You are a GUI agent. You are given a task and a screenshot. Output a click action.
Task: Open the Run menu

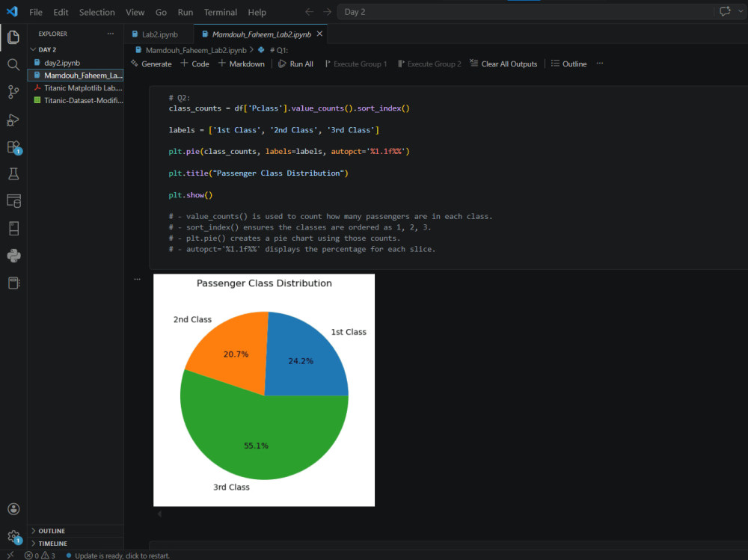click(x=185, y=13)
